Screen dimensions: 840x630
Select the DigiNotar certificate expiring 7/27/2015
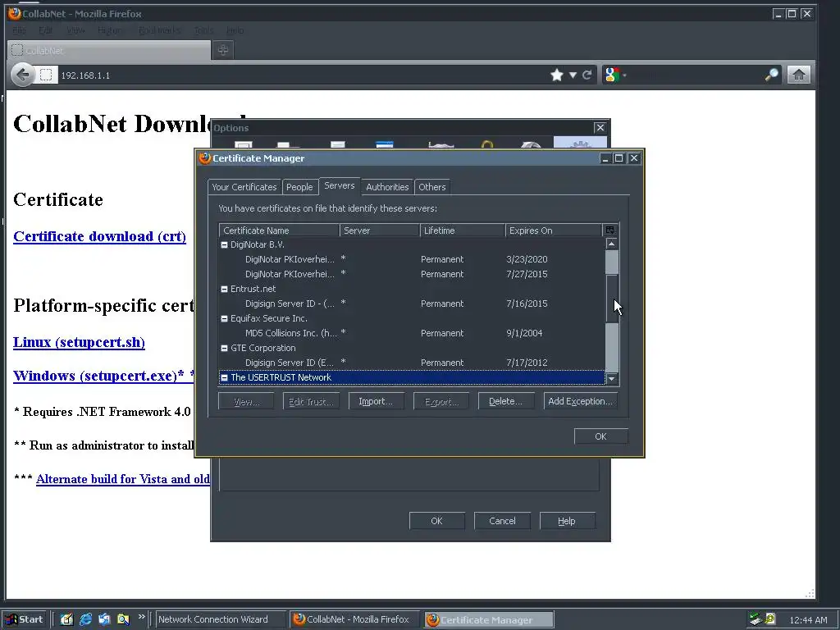pos(412,274)
